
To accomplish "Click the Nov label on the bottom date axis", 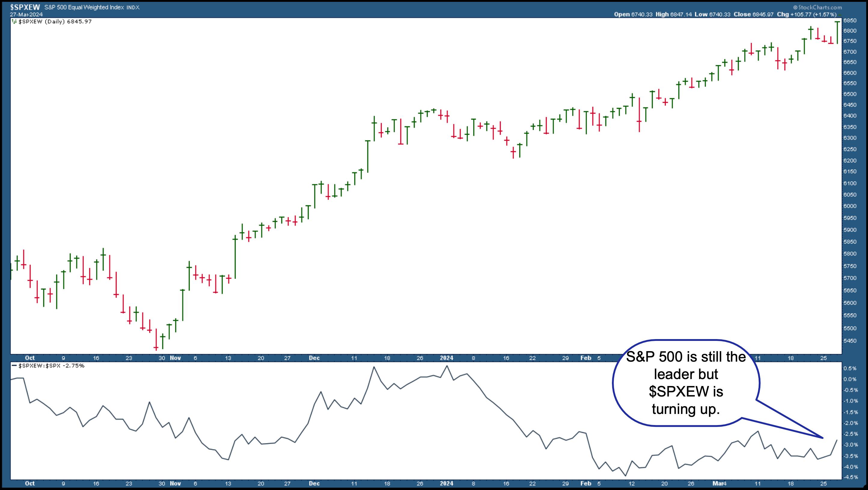I will tap(175, 483).
